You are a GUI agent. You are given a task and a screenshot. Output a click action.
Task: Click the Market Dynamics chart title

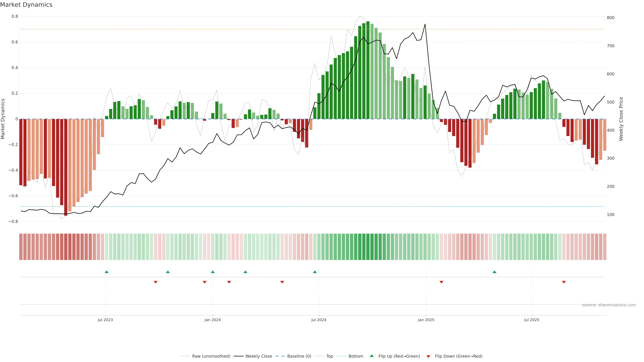[26, 5]
